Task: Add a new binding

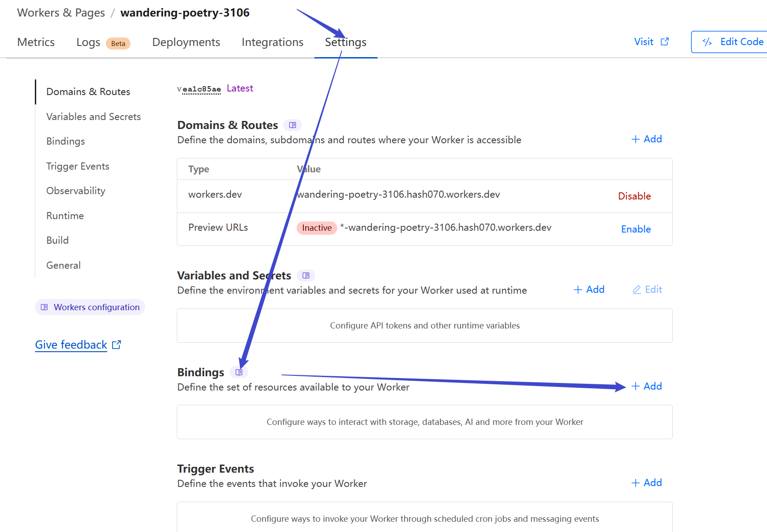Action: point(646,387)
